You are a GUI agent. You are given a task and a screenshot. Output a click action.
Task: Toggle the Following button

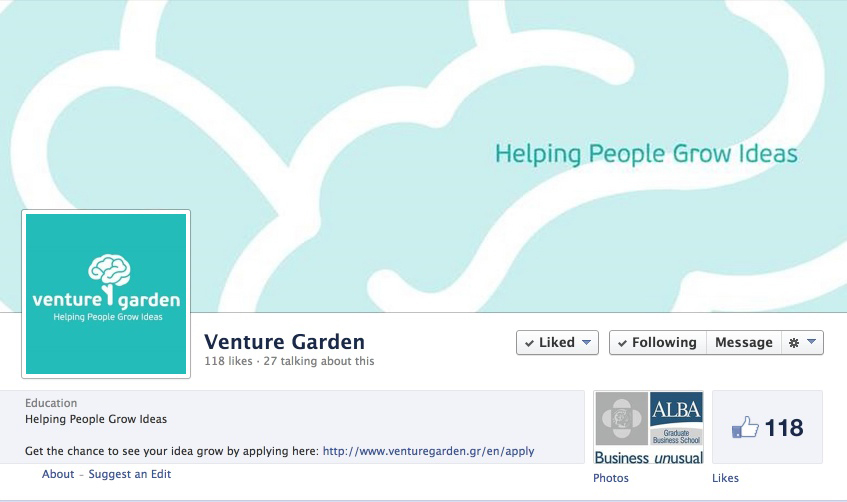[657, 343]
